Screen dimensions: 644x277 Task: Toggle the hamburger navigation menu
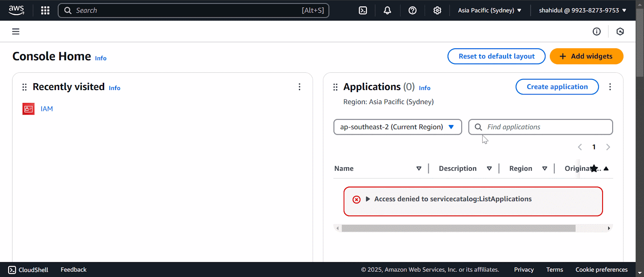(16, 31)
